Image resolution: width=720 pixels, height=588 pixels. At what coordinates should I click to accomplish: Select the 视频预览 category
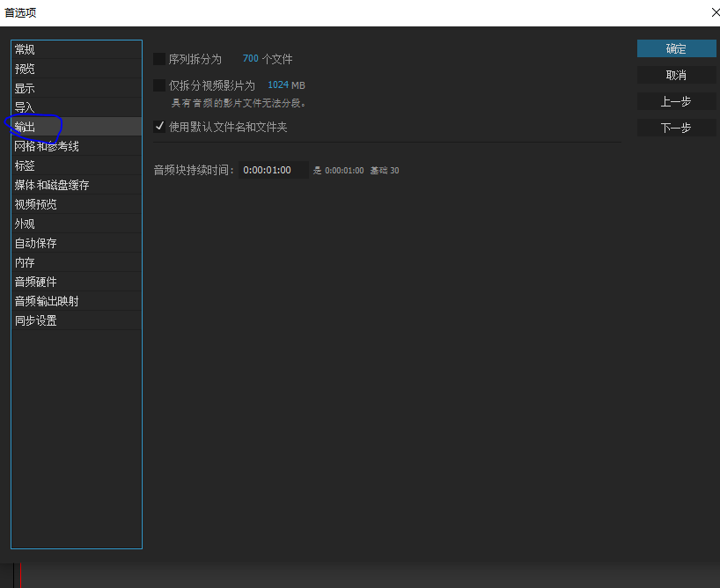tap(77, 204)
